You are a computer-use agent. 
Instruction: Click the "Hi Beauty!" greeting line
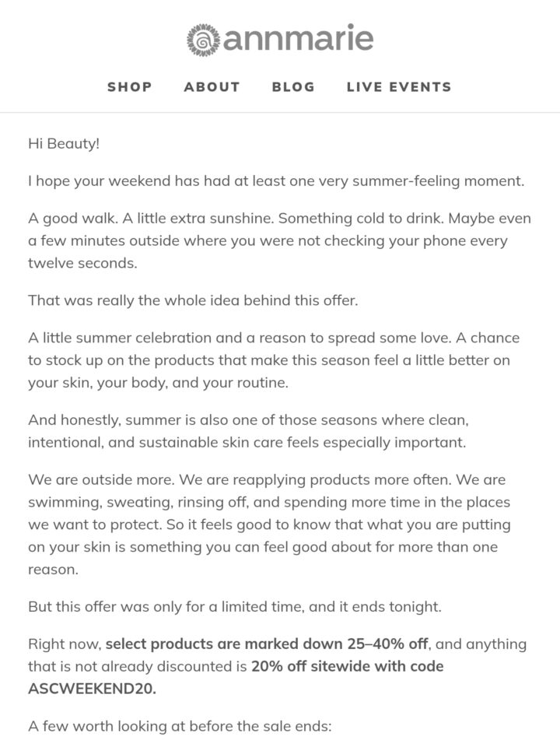click(x=64, y=144)
